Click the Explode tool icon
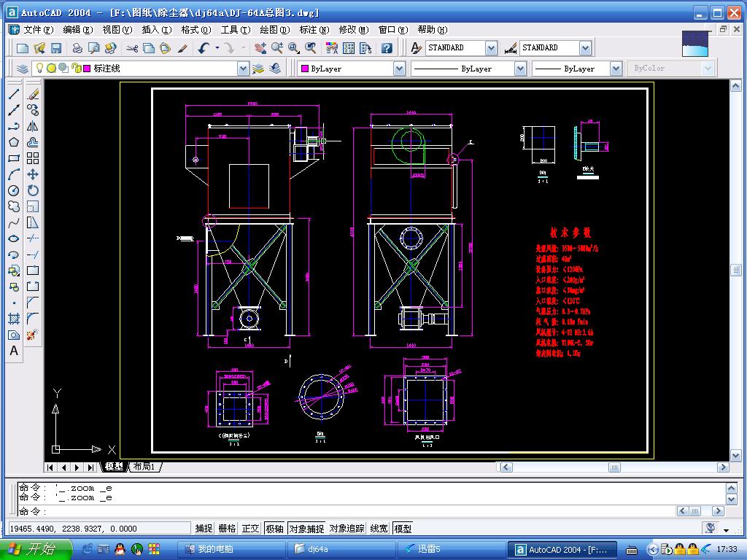Image resolution: width=747 pixels, height=560 pixels. coord(33,335)
